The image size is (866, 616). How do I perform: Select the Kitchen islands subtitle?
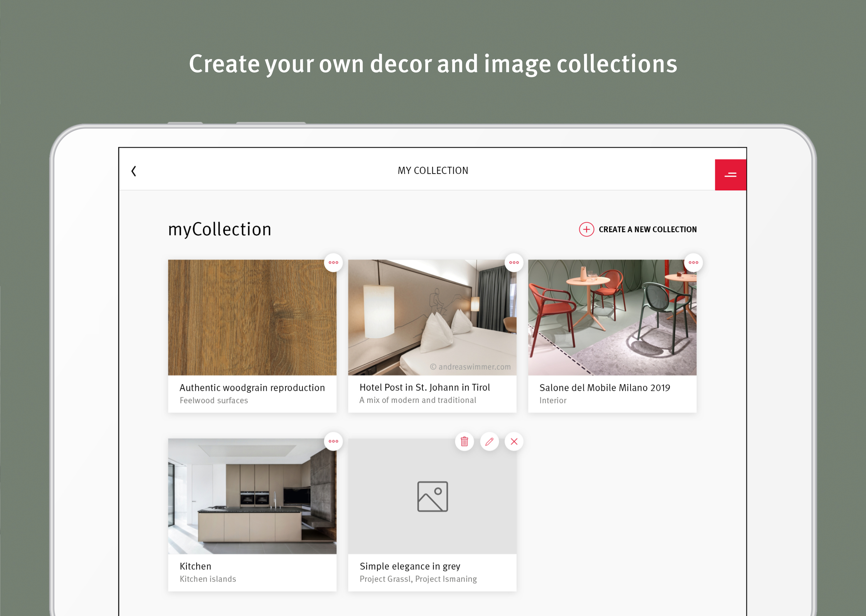[208, 579]
